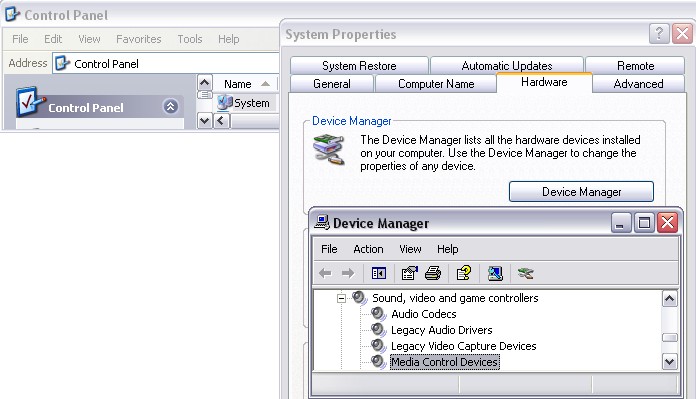Select the Audio Codecs tree item

tap(423, 314)
